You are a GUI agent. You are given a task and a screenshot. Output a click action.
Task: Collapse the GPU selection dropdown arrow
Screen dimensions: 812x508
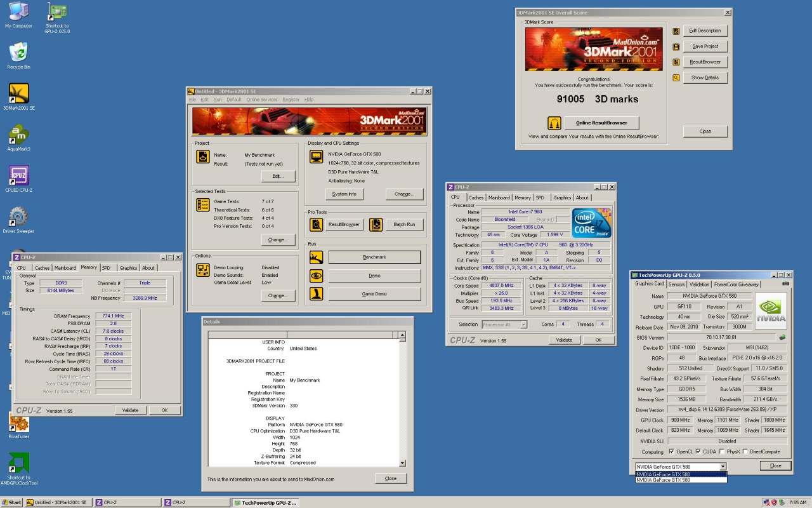pos(723,467)
